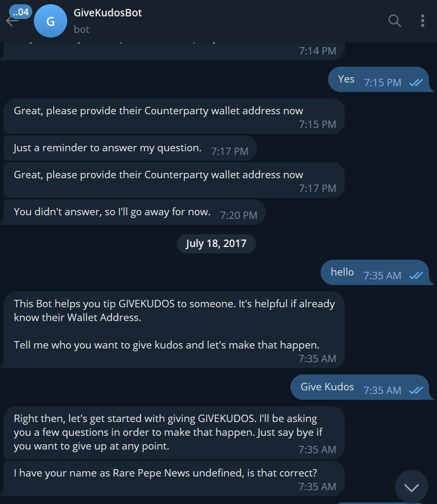Open the search magnifier icon
The height and width of the screenshot is (504, 437).
(x=395, y=21)
